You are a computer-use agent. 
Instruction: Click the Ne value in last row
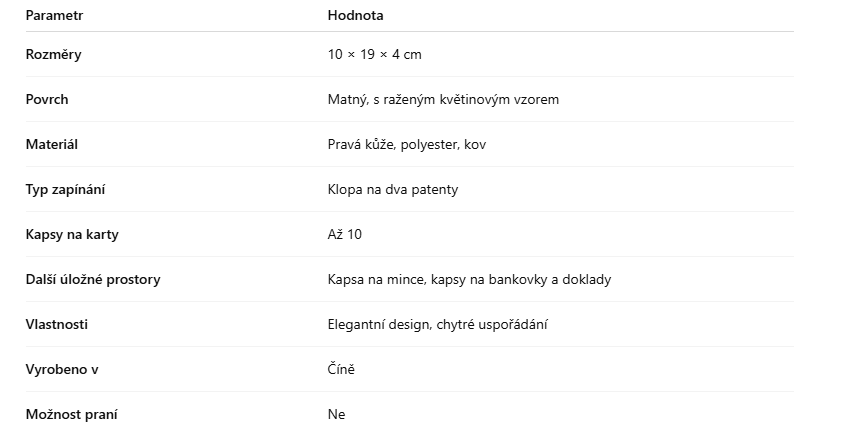coord(337,414)
